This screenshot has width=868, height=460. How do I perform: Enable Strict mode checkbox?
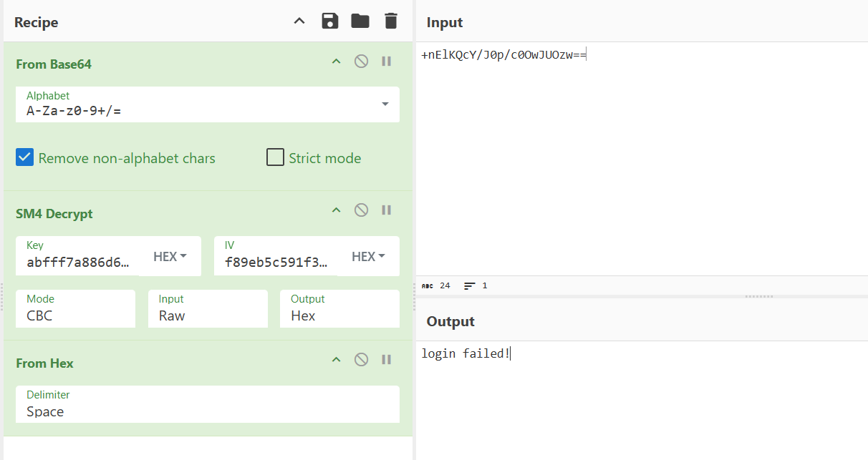(275, 157)
